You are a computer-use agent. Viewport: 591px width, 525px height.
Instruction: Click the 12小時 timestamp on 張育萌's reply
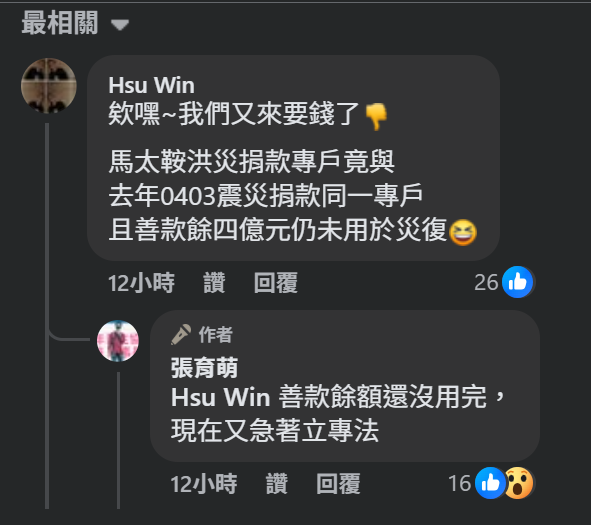click(204, 484)
